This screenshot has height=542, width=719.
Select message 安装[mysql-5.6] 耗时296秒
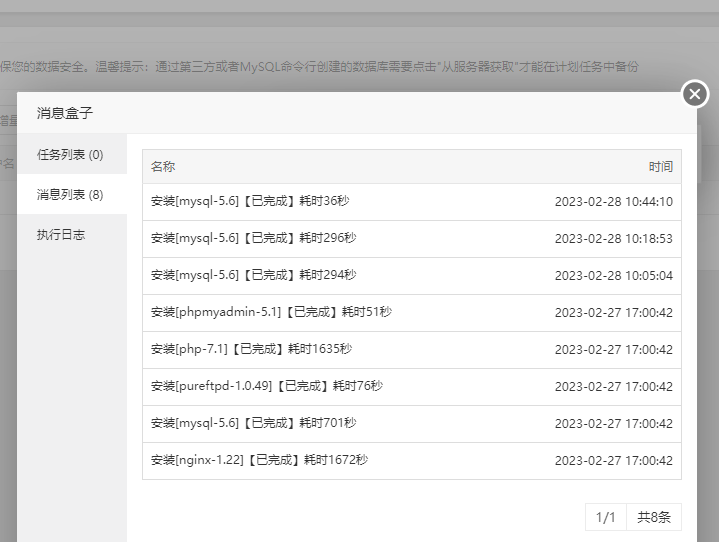[x=254, y=238]
